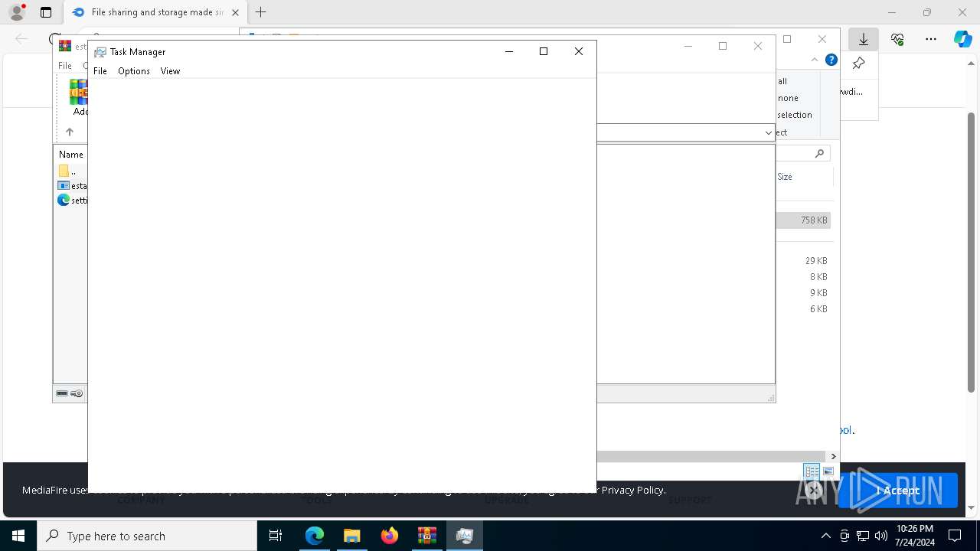Open Firefox from the taskbar
980x551 pixels.
390,536
